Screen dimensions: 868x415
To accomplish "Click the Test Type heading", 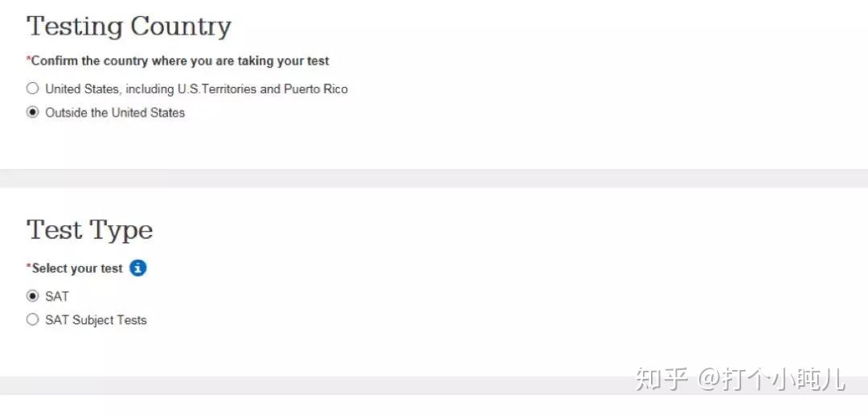I will [x=89, y=231].
